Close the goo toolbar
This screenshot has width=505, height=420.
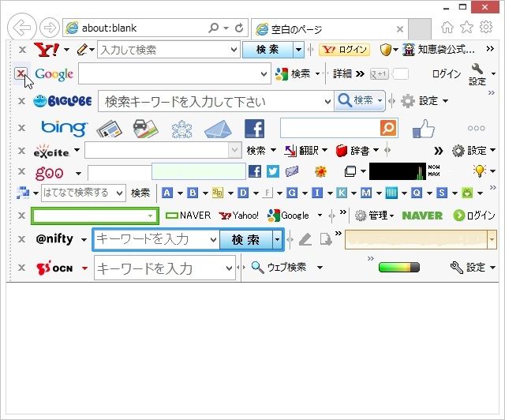coord(21,171)
